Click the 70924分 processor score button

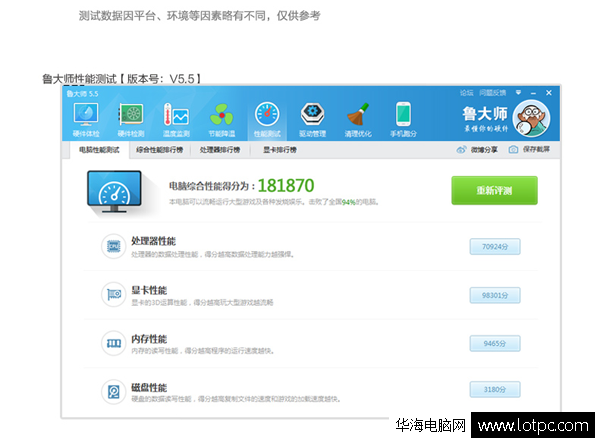pyautogui.click(x=495, y=247)
